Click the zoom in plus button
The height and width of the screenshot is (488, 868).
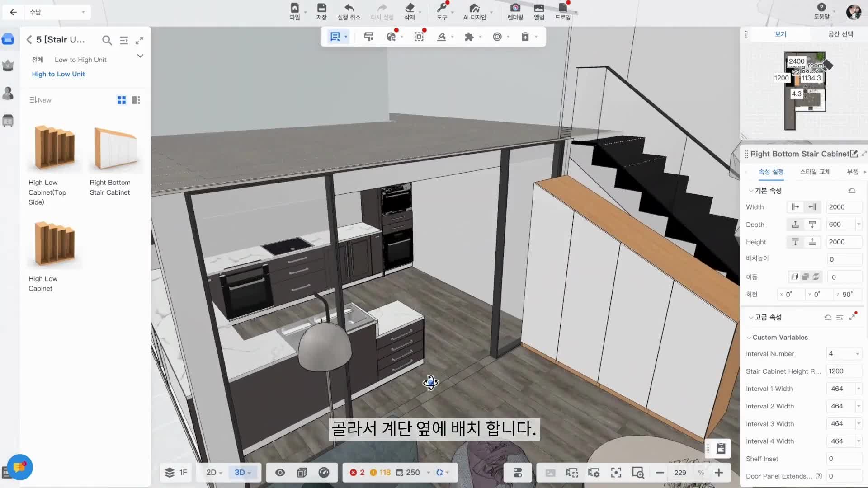pos(719,473)
